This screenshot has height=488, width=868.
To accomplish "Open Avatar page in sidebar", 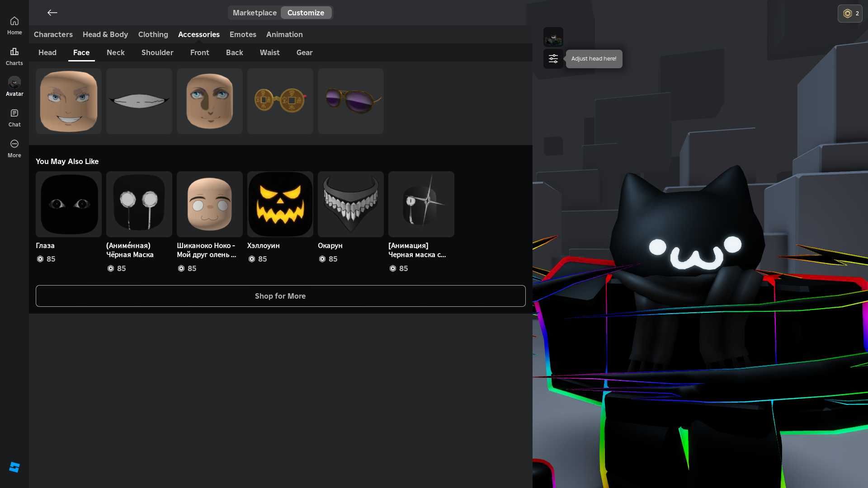I will coord(14,87).
